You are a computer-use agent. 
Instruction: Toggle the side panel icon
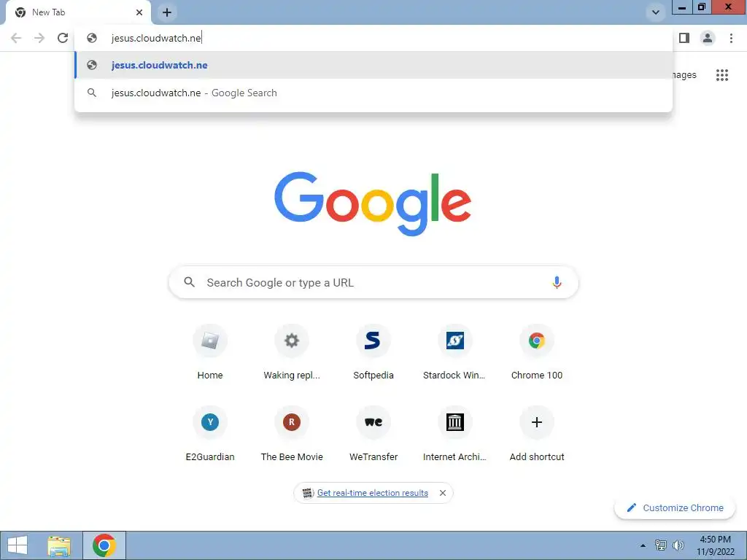coord(684,38)
